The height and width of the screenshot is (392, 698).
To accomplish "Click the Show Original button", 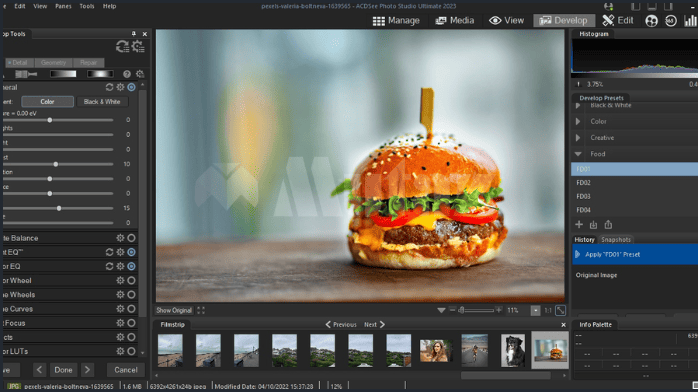I will [x=174, y=310].
